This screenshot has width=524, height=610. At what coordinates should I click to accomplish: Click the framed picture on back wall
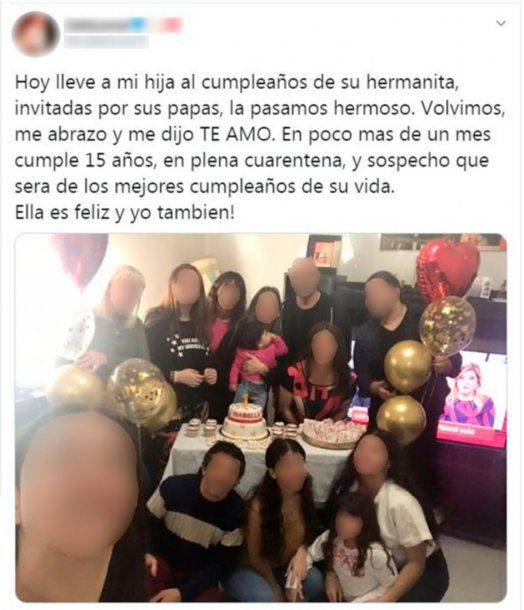pos(324,251)
